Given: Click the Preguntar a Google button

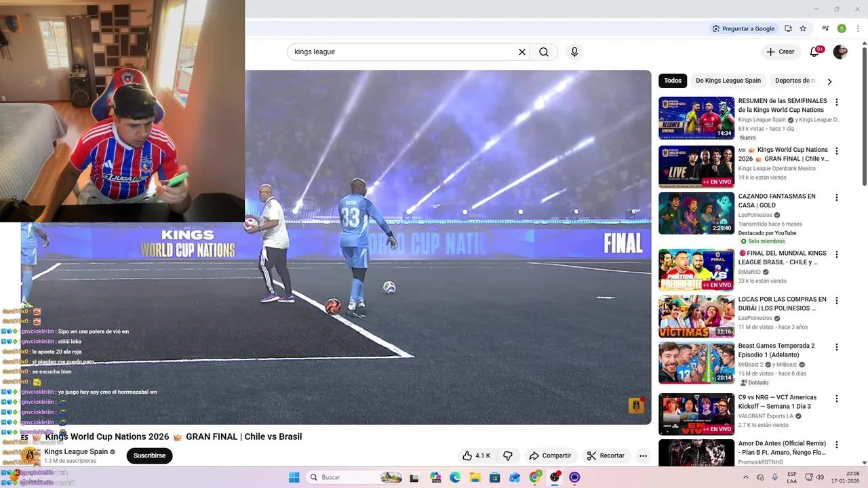Looking at the screenshot, I should click(743, 28).
